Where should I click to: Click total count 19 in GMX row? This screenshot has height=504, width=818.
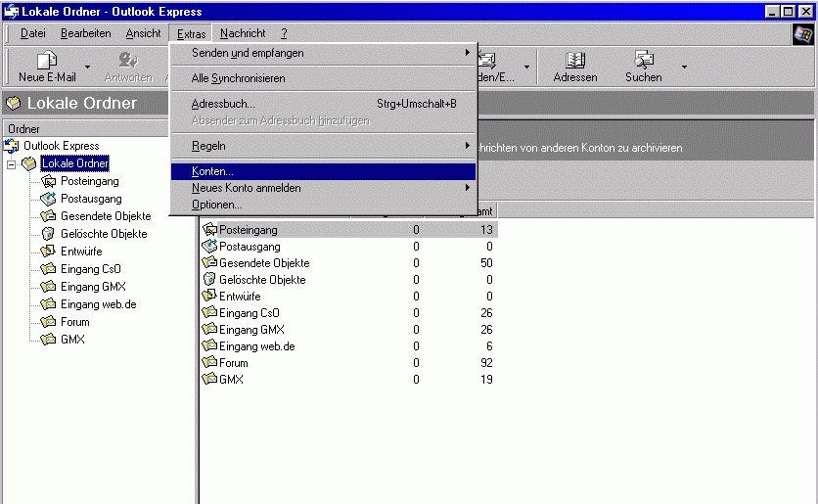coord(486,380)
